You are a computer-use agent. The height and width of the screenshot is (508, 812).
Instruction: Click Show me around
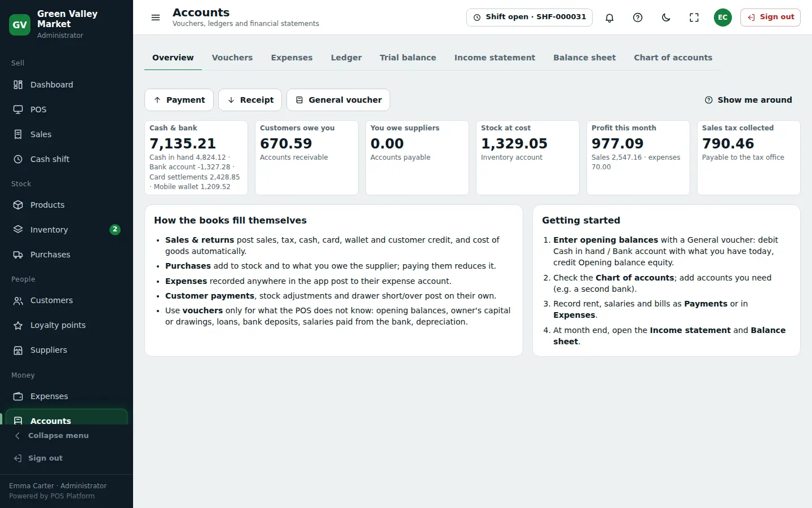(748, 100)
